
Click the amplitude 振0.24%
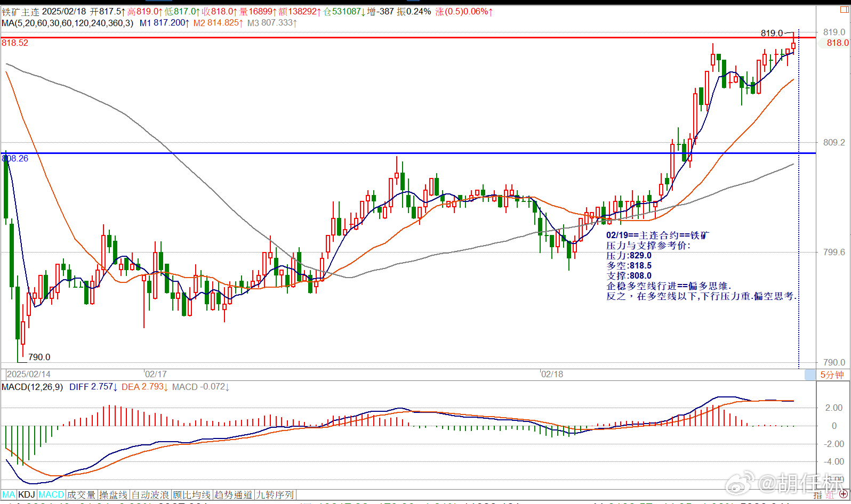point(414,12)
